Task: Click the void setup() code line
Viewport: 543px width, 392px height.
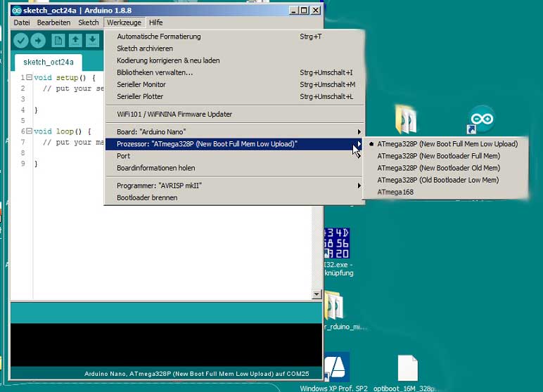Action: pos(65,77)
